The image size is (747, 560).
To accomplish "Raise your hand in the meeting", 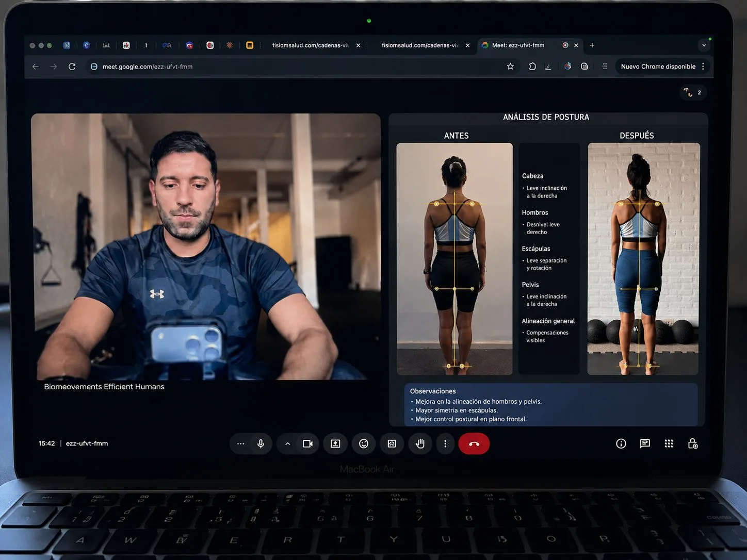I will pos(420,443).
